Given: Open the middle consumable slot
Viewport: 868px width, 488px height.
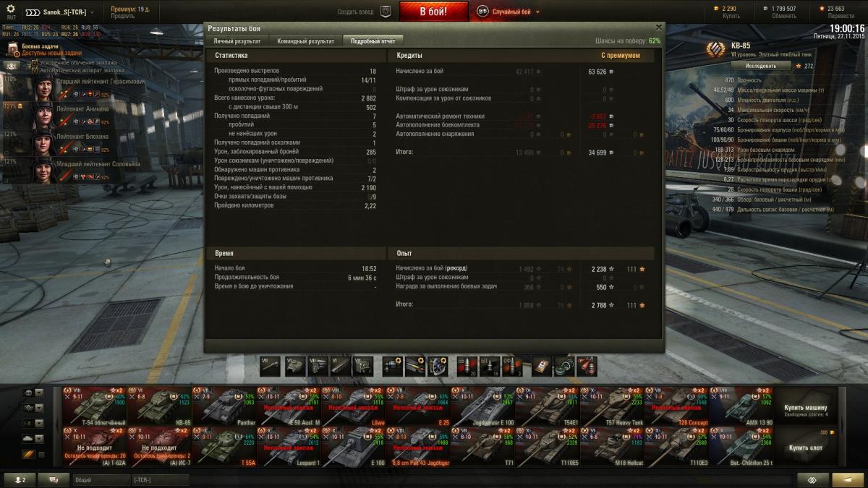Looking at the screenshot, I should (x=566, y=366).
